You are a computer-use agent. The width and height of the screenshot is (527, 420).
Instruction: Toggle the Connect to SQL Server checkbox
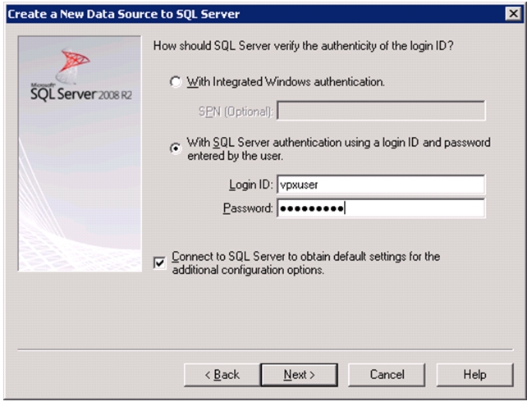159,262
